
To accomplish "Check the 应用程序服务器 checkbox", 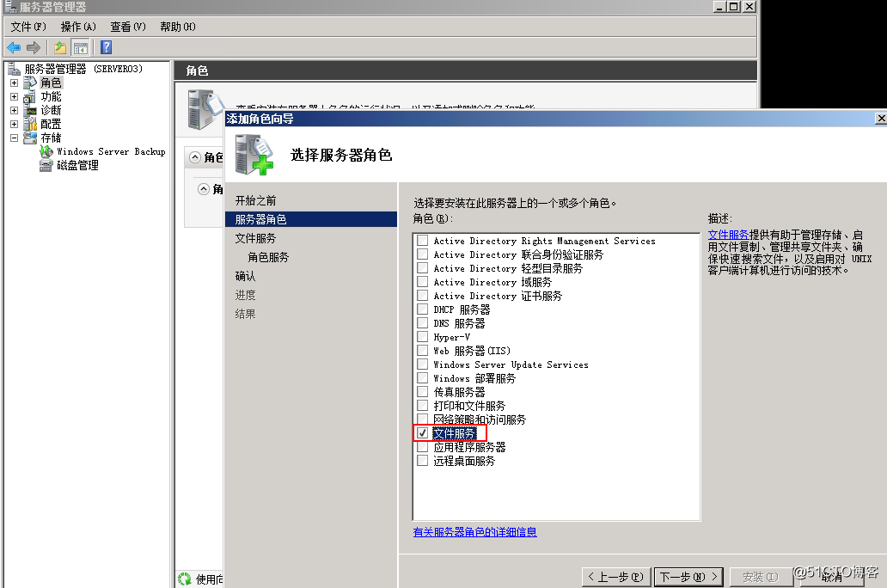I will click(423, 447).
